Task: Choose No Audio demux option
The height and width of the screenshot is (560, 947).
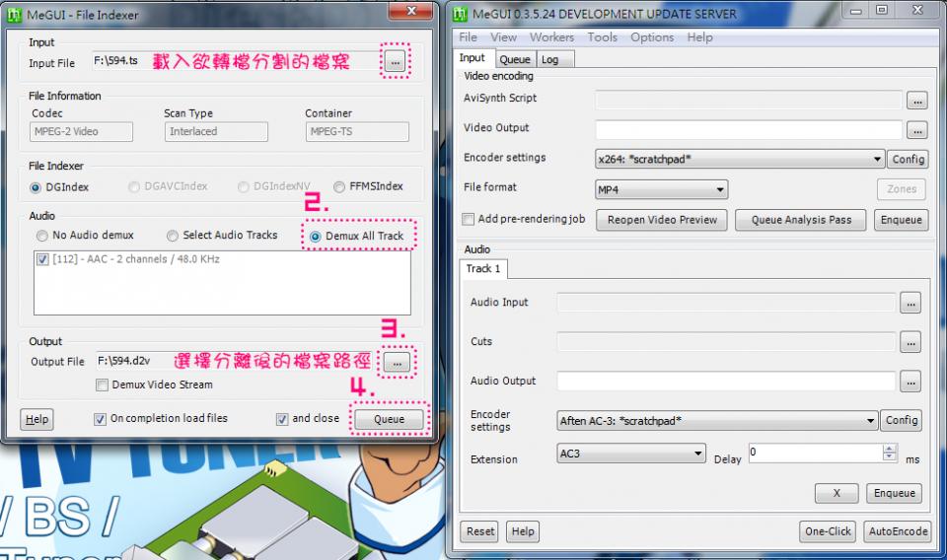Action: tap(85, 236)
